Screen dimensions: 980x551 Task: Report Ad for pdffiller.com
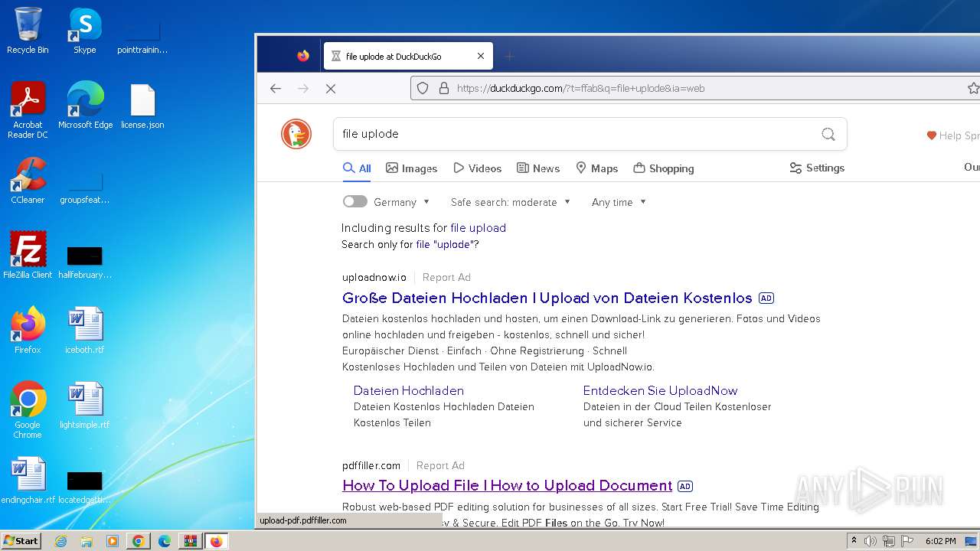(x=440, y=465)
